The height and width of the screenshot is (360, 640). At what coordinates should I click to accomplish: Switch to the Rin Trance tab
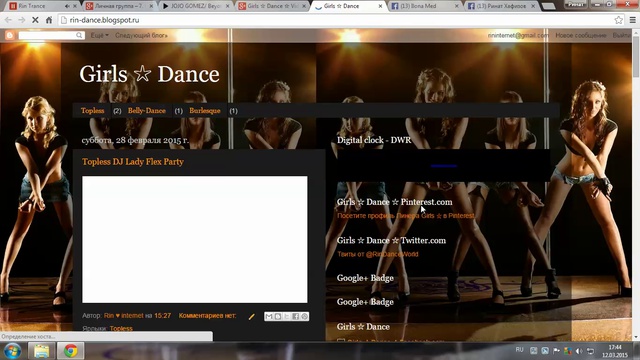pos(37,6)
